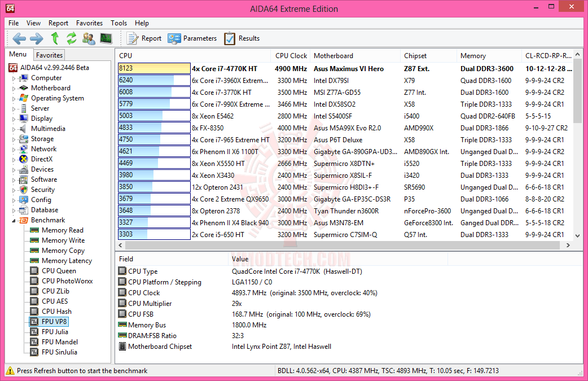Expand the Operating System tree node
The width and height of the screenshot is (588, 381).
[x=14, y=99]
